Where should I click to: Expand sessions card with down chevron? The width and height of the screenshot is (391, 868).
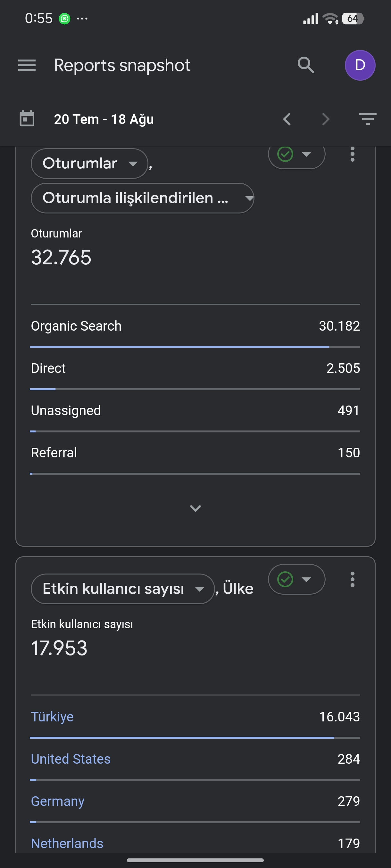pos(195,508)
